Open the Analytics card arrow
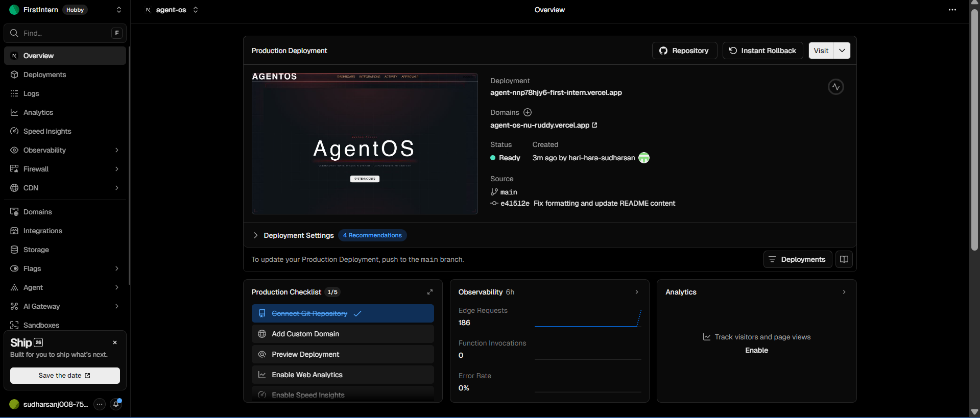 point(844,292)
